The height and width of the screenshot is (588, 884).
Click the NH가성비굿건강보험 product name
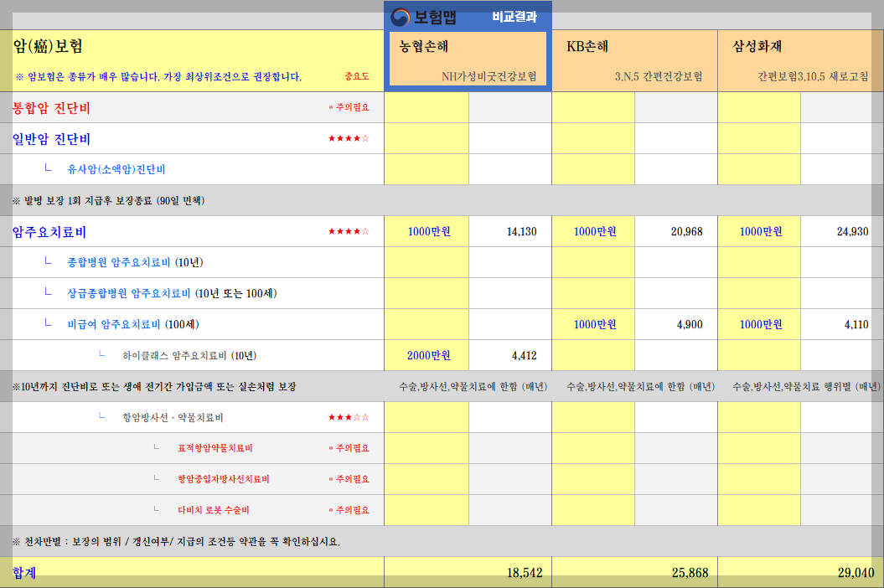coord(489,77)
